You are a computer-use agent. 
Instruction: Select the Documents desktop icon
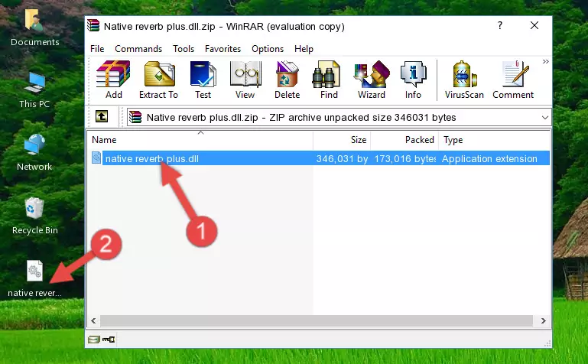point(35,28)
